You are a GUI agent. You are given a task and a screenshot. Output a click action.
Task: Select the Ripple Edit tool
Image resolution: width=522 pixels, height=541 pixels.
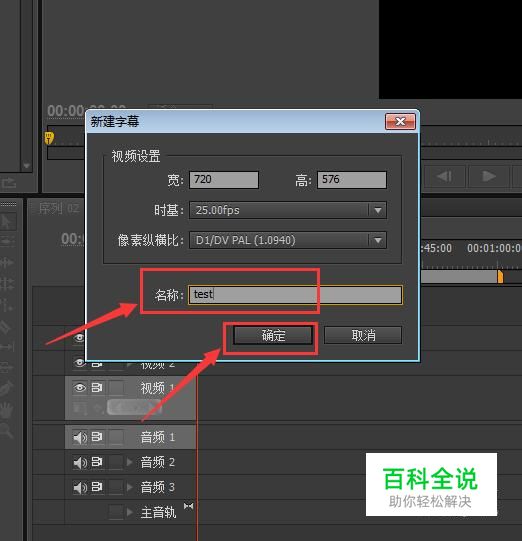(x=7, y=263)
